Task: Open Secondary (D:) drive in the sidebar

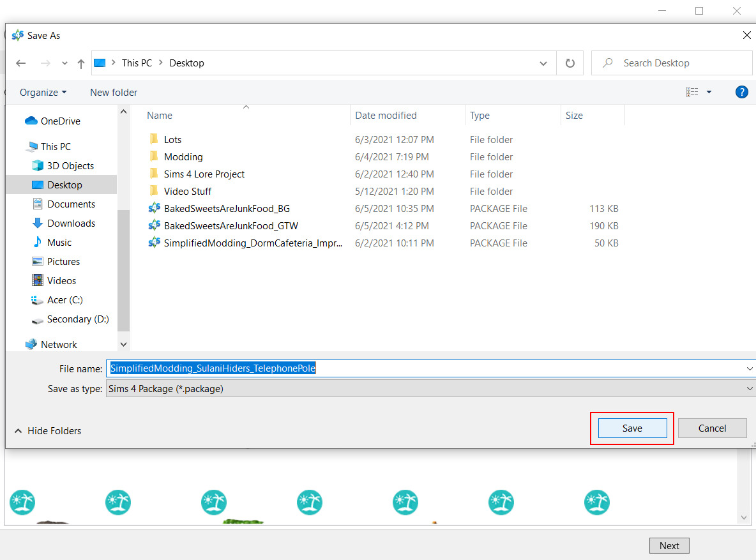Action: pyautogui.click(x=70, y=319)
